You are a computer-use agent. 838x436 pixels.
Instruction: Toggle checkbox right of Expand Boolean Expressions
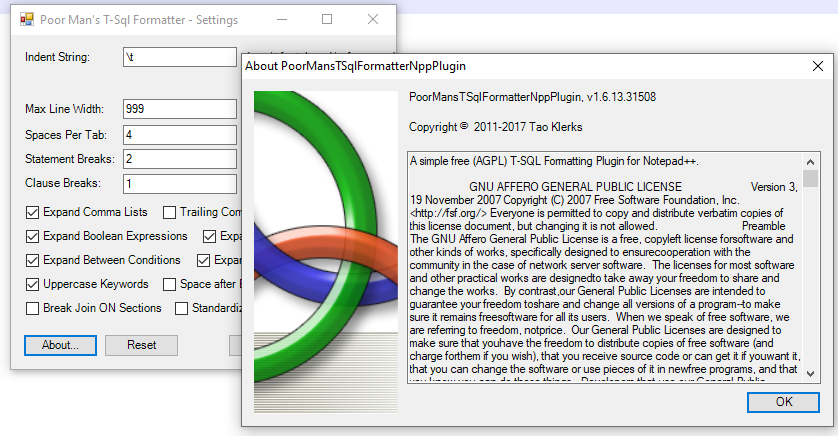click(x=210, y=236)
